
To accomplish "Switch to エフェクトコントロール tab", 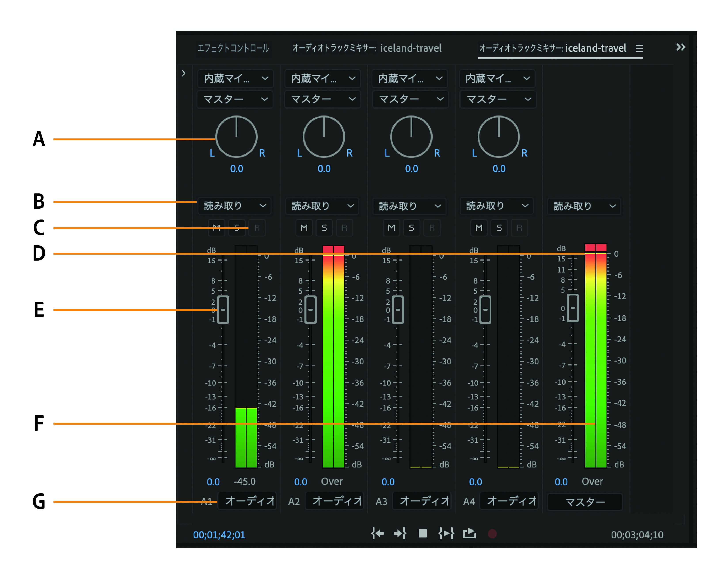I will (233, 48).
